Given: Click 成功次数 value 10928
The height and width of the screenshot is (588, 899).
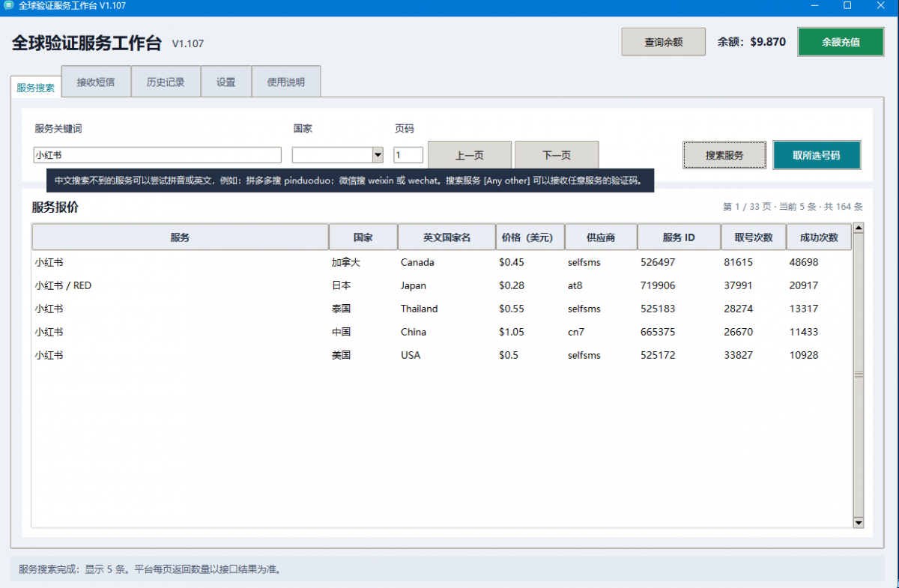Looking at the screenshot, I should coord(804,355).
